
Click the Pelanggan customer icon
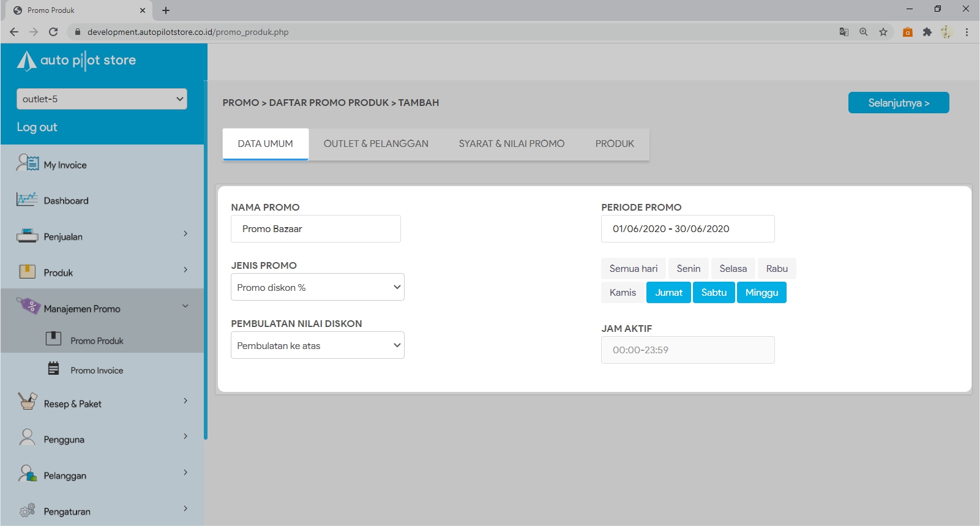click(x=28, y=473)
